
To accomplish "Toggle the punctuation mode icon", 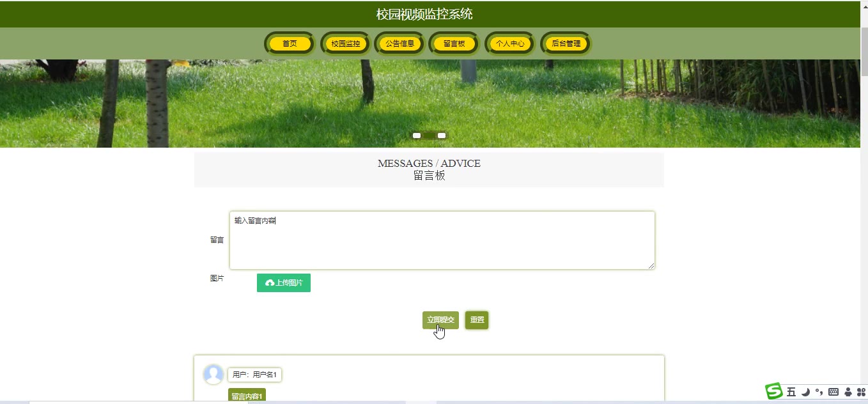I will (819, 392).
